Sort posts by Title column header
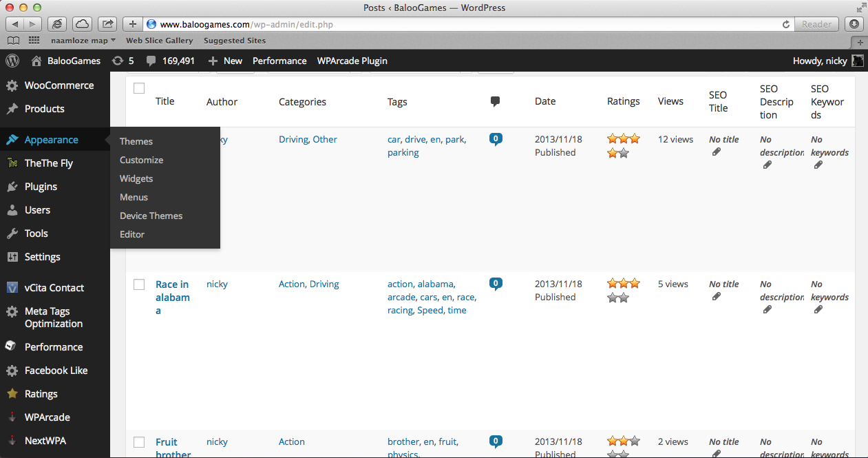868x458 pixels. coord(165,101)
